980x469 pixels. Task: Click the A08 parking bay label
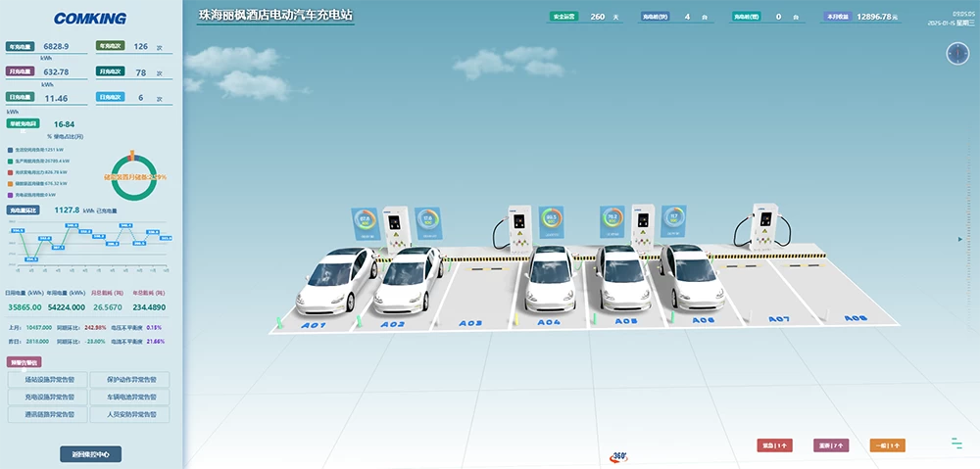pyautogui.click(x=856, y=318)
